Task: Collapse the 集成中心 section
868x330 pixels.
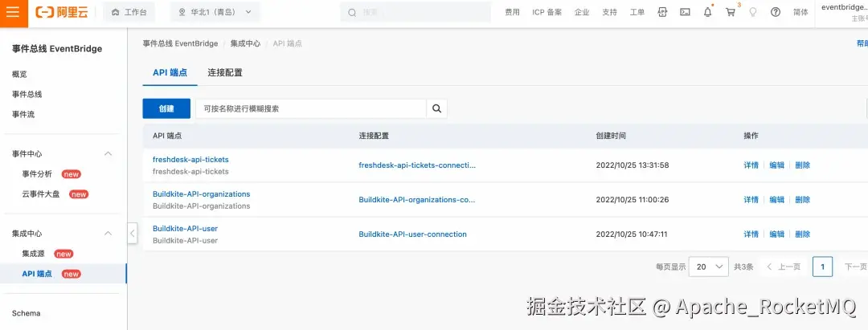Action: pos(108,234)
